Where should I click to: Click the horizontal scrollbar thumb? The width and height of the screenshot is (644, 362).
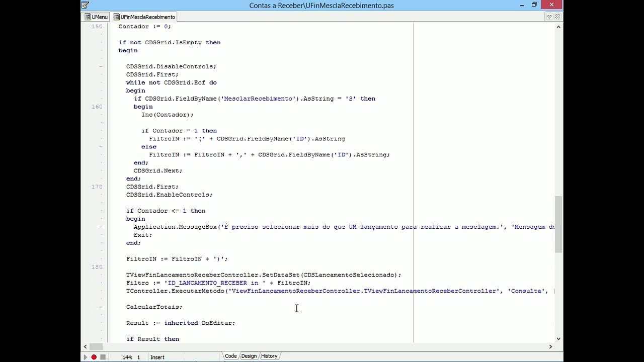coord(97,346)
